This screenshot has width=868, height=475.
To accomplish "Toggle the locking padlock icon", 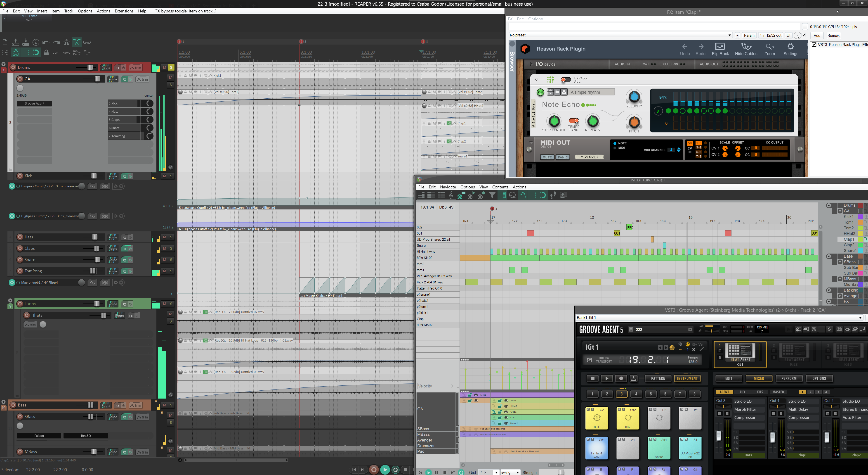I will tap(46, 52).
